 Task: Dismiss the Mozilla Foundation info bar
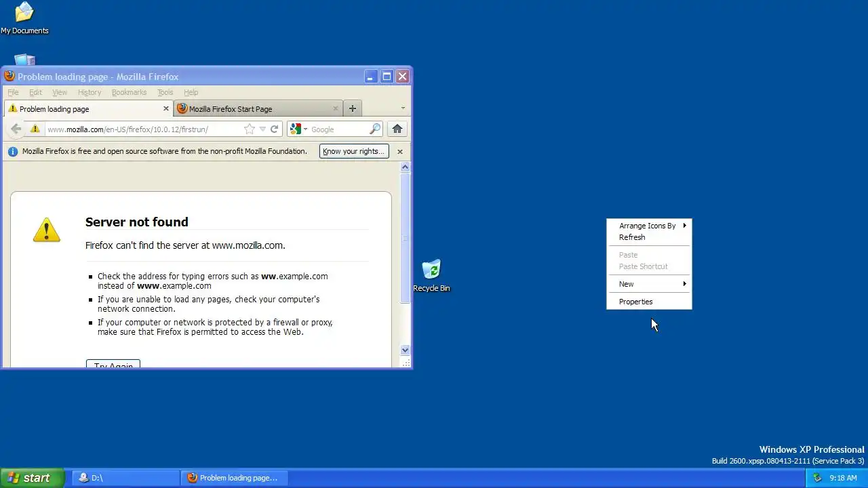(x=399, y=151)
